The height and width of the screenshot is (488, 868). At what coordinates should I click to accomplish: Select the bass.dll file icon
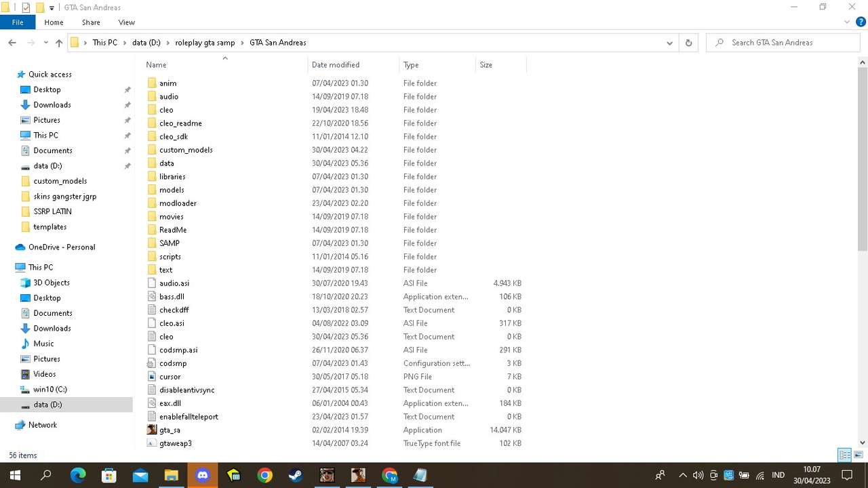(152, 297)
